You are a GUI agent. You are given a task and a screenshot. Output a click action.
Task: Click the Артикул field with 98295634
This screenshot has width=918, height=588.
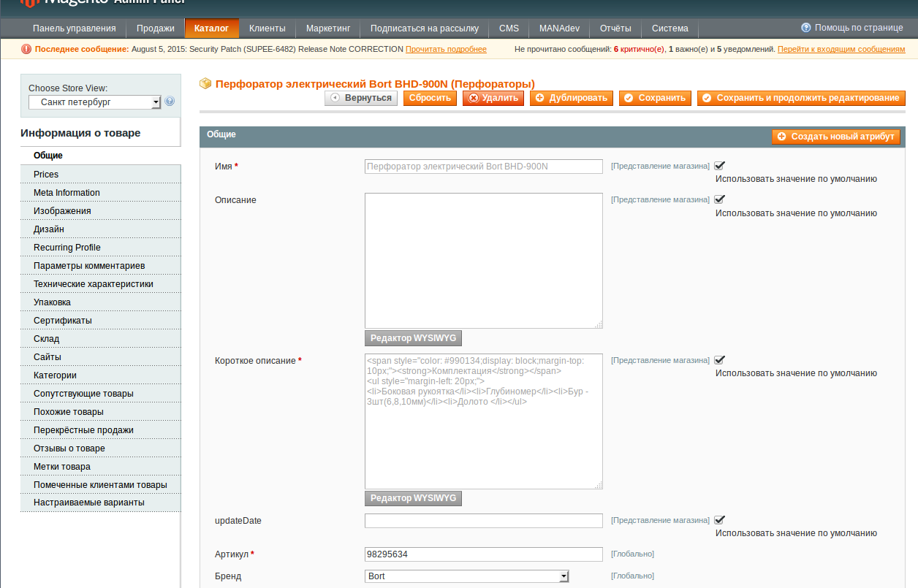click(484, 554)
